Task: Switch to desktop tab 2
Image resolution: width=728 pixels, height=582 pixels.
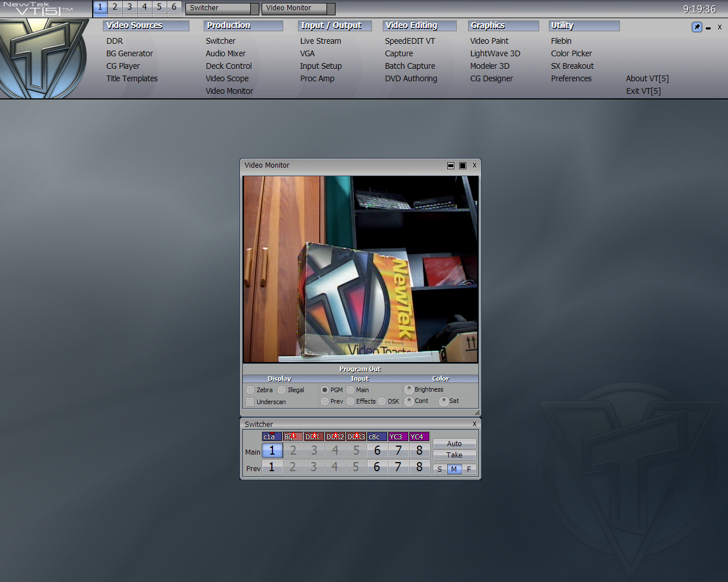Action: pyautogui.click(x=115, y=8)
